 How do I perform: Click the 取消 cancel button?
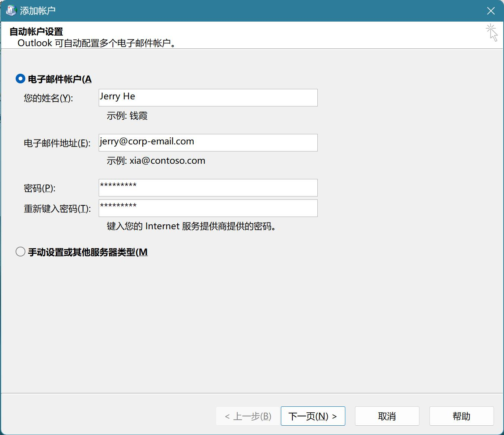pyautogui.click(x=387, y=416)
